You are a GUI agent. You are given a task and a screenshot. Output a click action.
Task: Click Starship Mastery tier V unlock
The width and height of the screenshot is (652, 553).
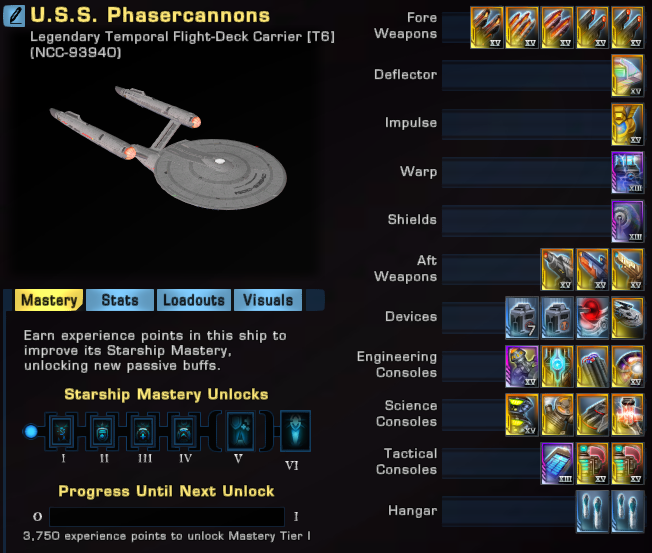(x=240, y=431)
